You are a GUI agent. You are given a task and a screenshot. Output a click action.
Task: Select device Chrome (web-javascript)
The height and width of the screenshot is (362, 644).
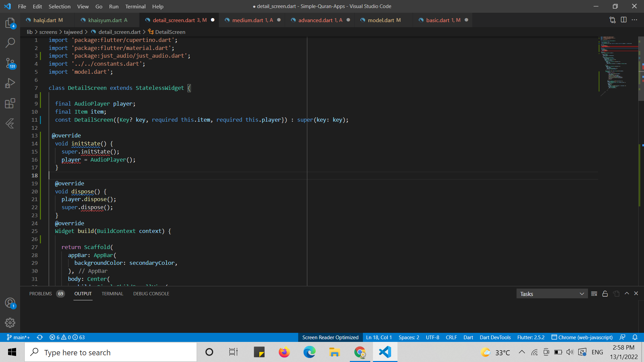point(582,337)
